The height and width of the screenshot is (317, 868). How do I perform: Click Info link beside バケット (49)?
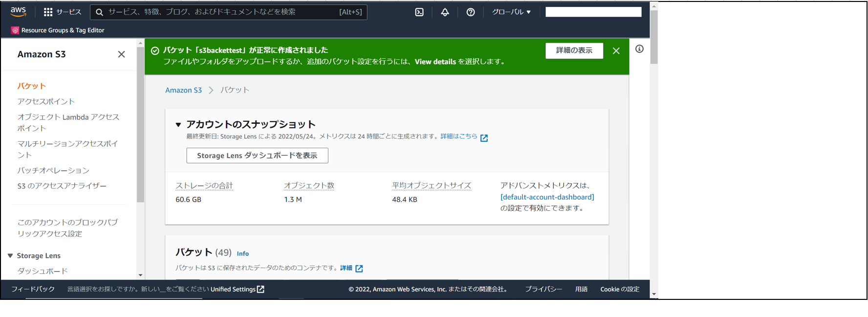(x=243, y=253)
